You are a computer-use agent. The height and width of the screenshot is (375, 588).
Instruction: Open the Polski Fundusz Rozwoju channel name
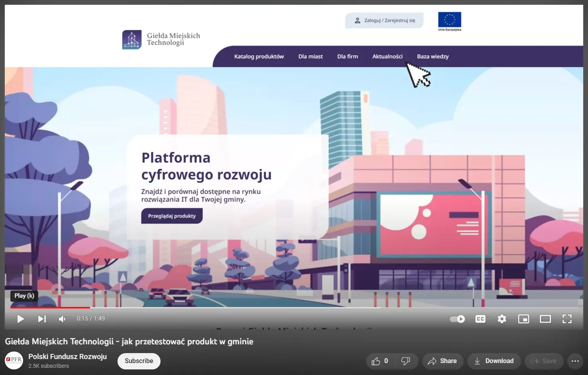click(x=68, y=357)
